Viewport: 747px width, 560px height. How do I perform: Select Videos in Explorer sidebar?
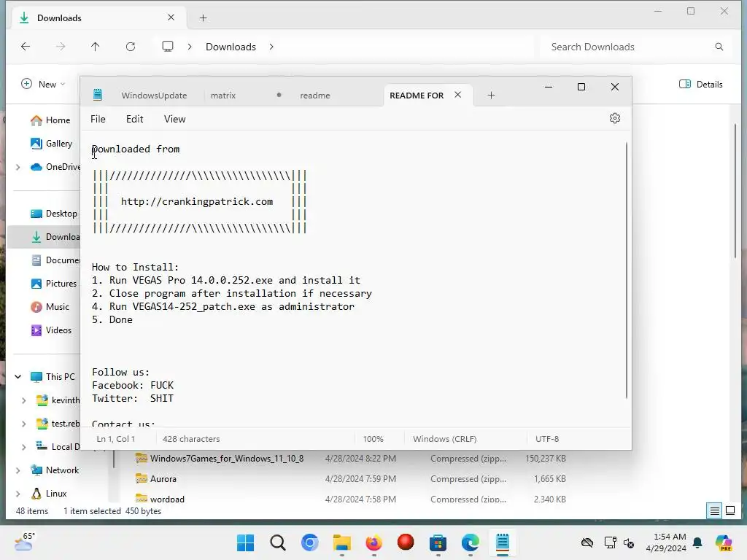[x=51, y=330]
